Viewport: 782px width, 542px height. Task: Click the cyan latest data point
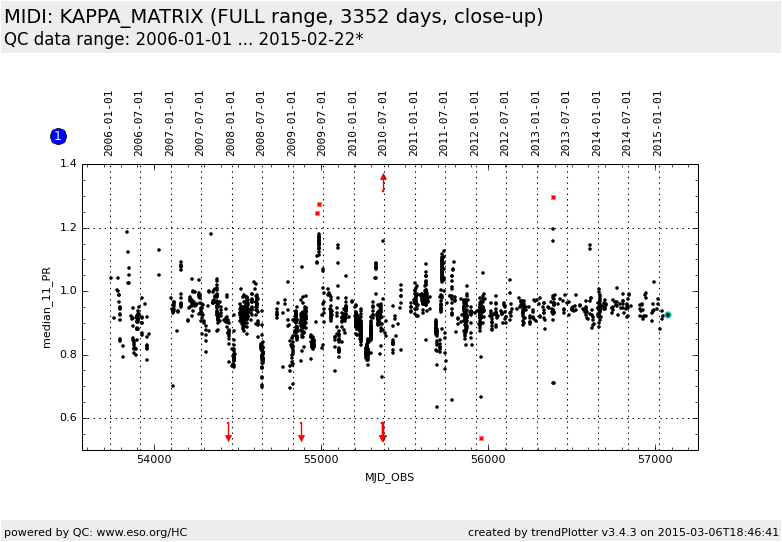(x=667, y=315)
